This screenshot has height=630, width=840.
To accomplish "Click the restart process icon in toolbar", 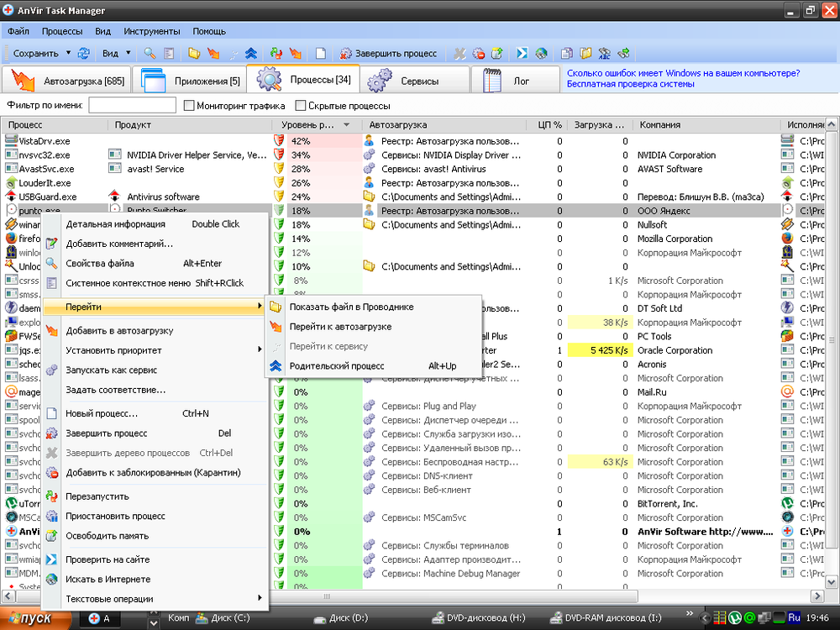I will (276, 53).
